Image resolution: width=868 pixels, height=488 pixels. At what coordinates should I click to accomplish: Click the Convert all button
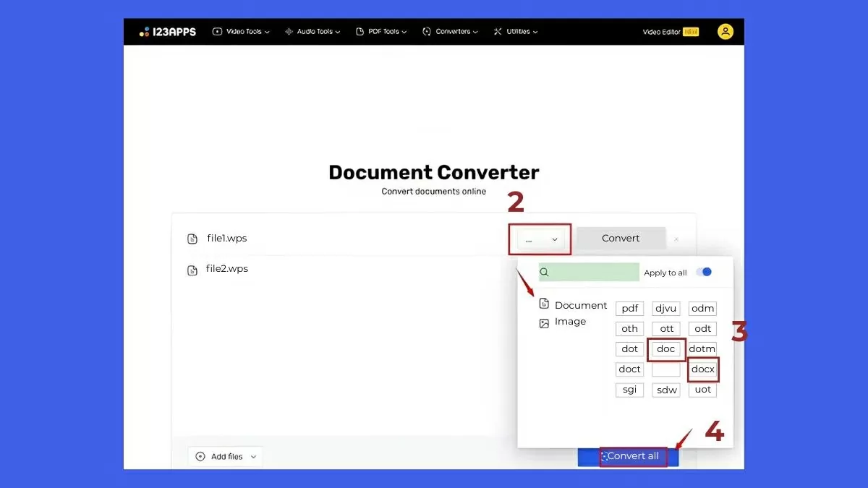633,456
